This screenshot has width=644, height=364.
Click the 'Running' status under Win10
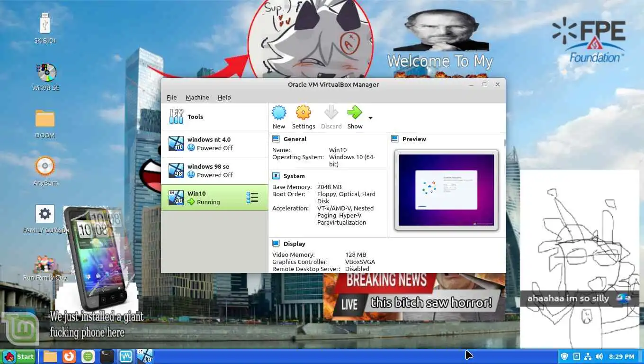208,202
